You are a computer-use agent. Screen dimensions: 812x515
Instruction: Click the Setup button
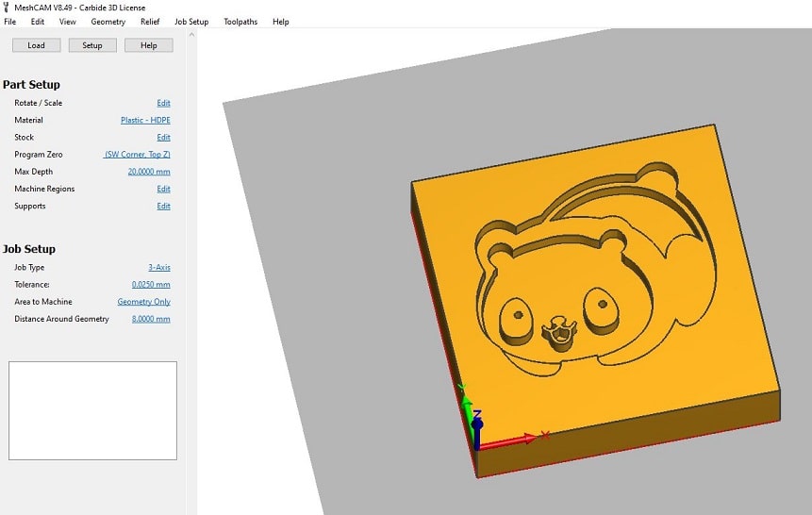tap(92, 45)
